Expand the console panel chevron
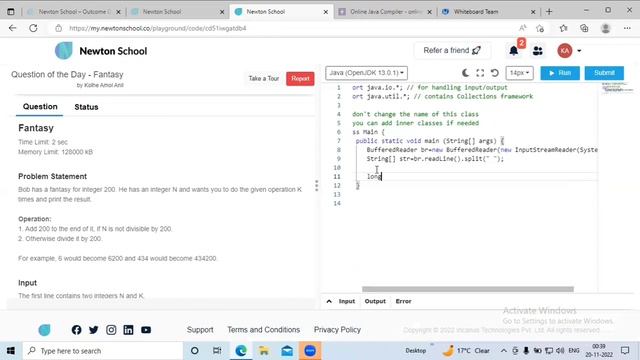This screenshot has width=640, height=360. (x=329, y=301)
